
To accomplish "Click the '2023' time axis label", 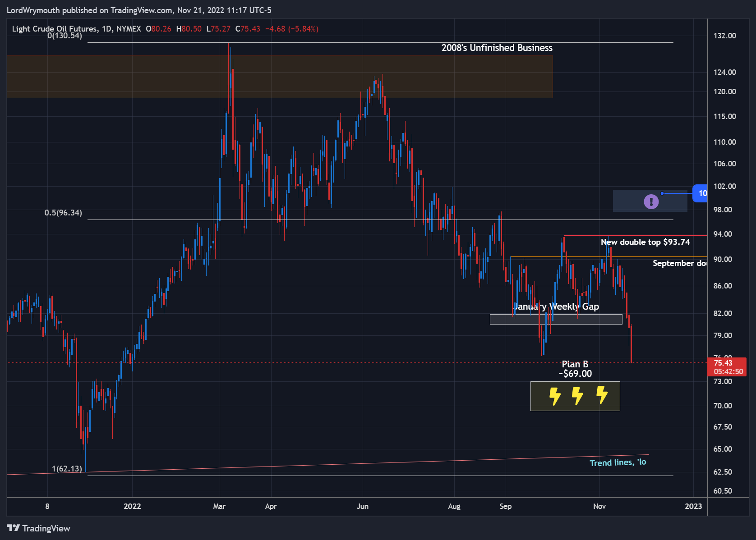I will 693,506.
